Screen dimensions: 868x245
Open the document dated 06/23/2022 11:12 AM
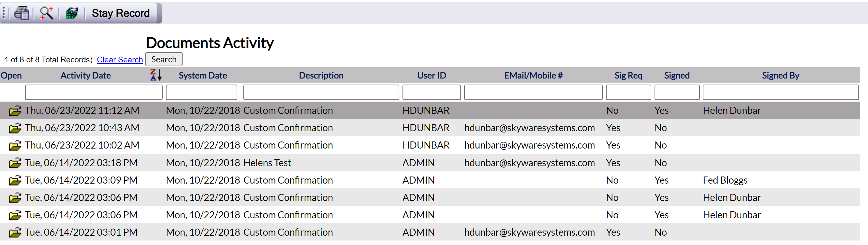point(15,111)
